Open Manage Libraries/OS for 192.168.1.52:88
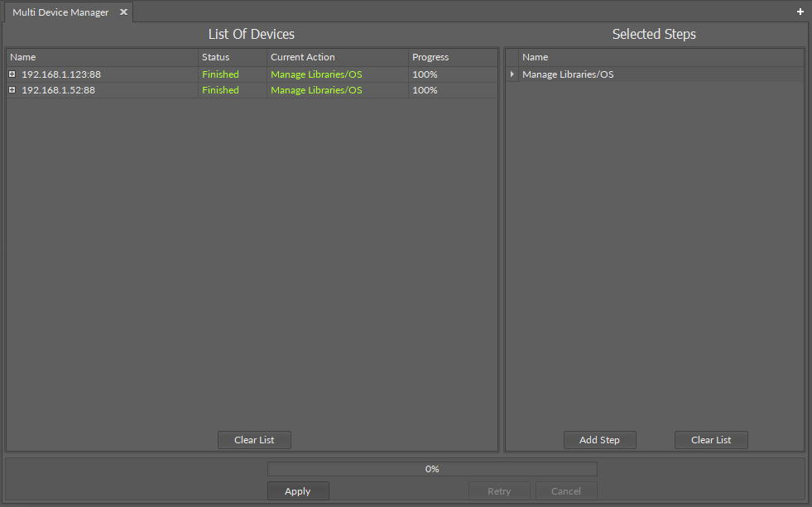This screenshot has height=507, width=812. pyautogui.click(x=315, y=89)
